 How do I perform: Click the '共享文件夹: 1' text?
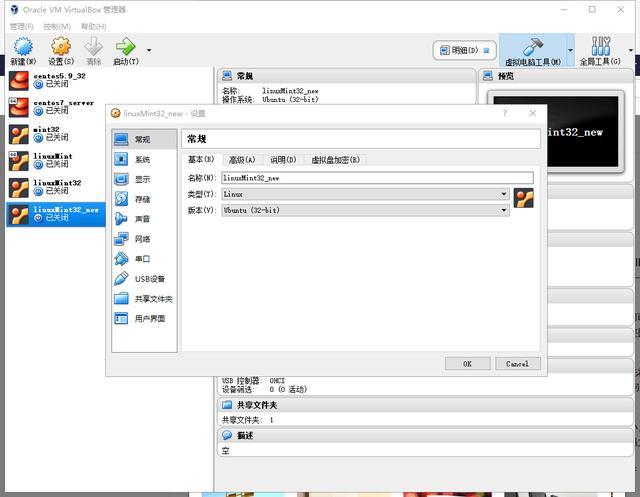pos(247,420)
